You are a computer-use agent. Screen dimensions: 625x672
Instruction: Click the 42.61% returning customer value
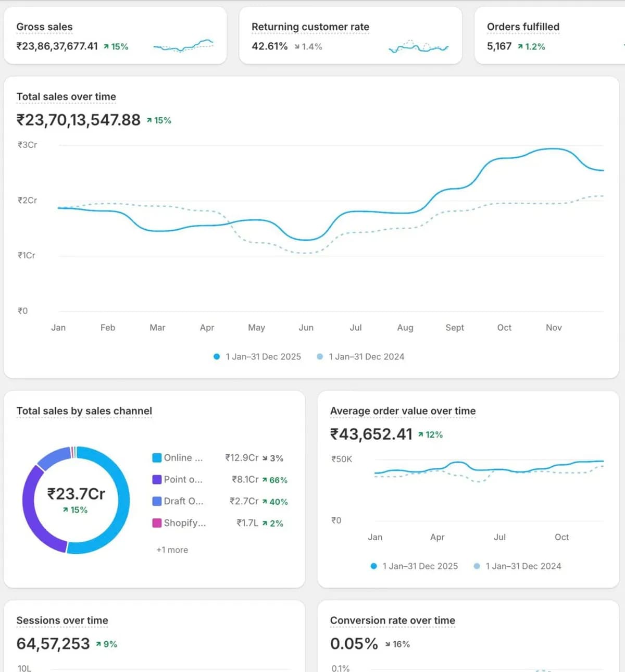tap(270, 46)
